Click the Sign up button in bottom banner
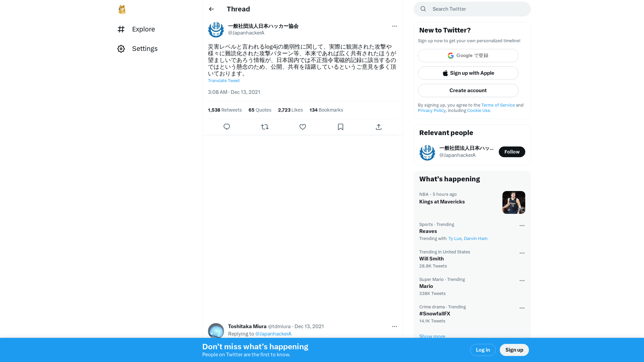The width and height of the screenshot is (644, 362). (514, 350)
